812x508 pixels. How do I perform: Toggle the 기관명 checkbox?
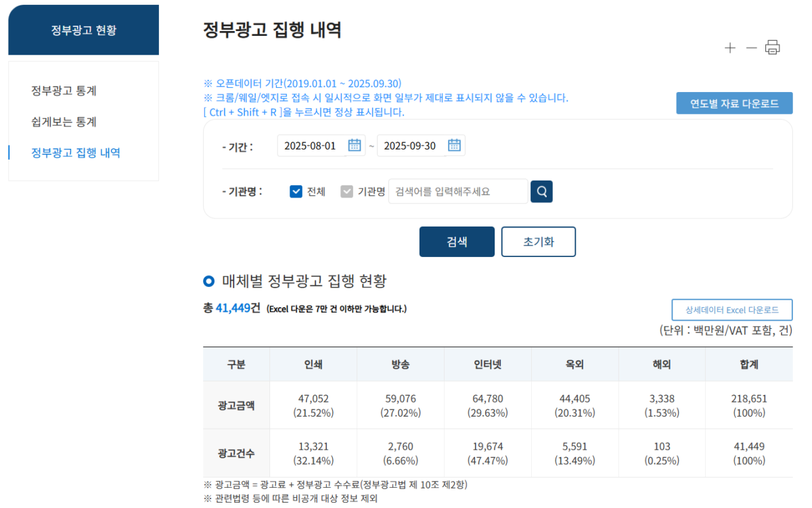(x=347, y=191)
